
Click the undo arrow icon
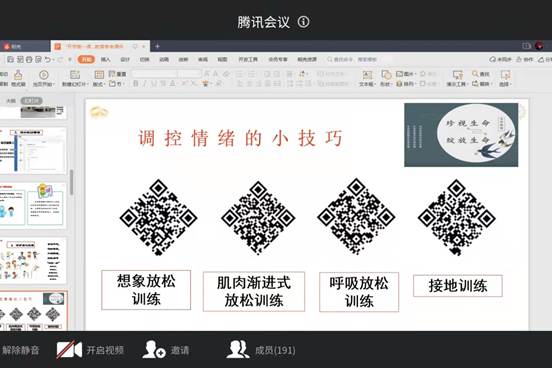[48, 59]
